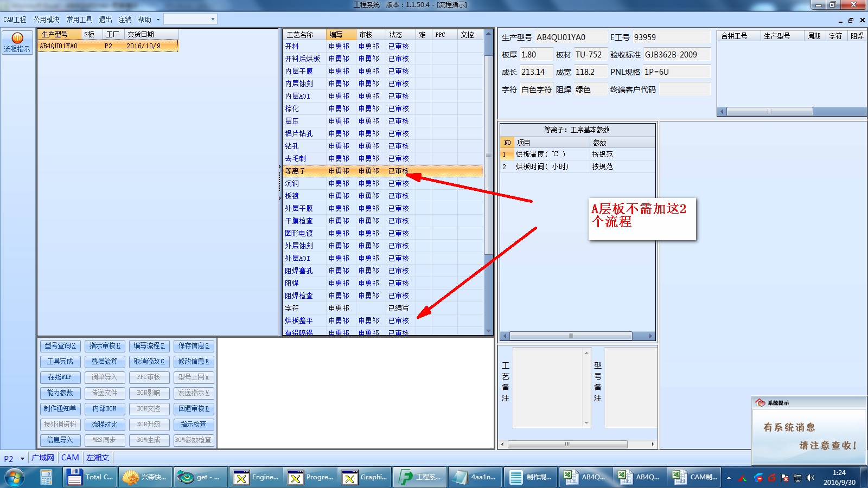The width and height of the screenshot is (868, 488).
Task: Click the 注销 menu item
Action: 125,20
